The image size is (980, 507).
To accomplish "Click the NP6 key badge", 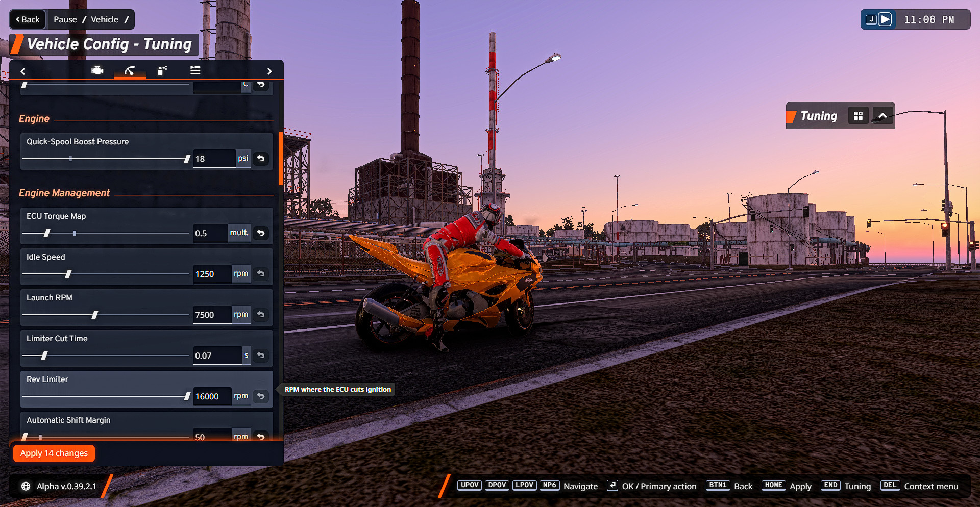I will 550,485.
